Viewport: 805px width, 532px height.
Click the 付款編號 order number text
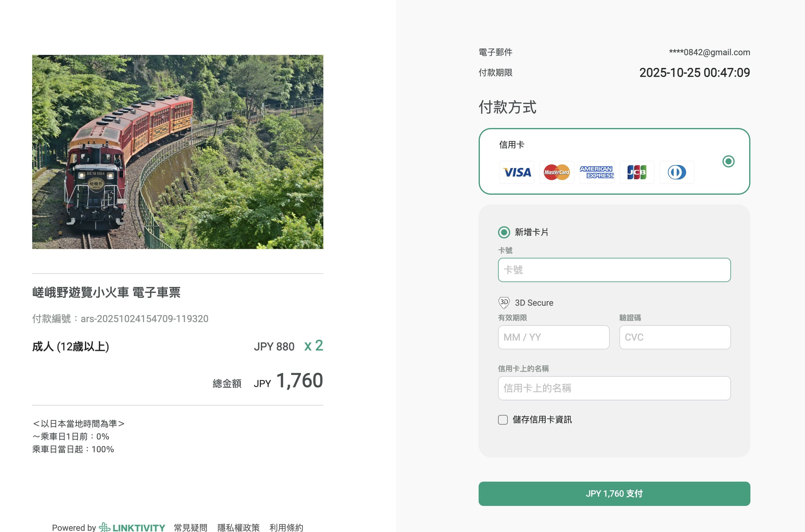(x=120, y=318)
